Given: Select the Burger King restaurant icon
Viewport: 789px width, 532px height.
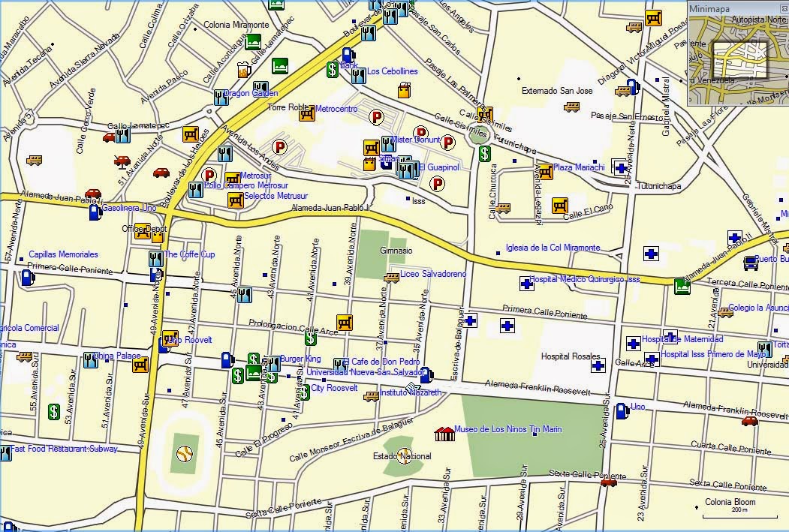Looking at the screenshot, I should point(273,365).
